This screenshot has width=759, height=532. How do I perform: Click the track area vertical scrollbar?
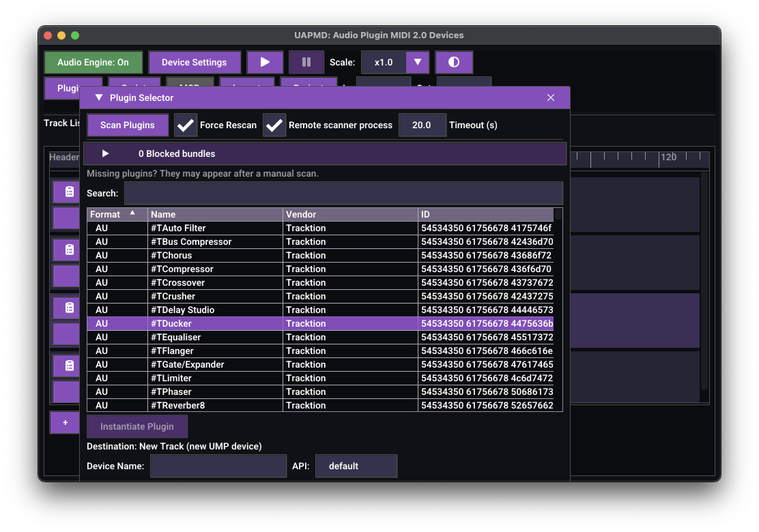click(704, 282)
